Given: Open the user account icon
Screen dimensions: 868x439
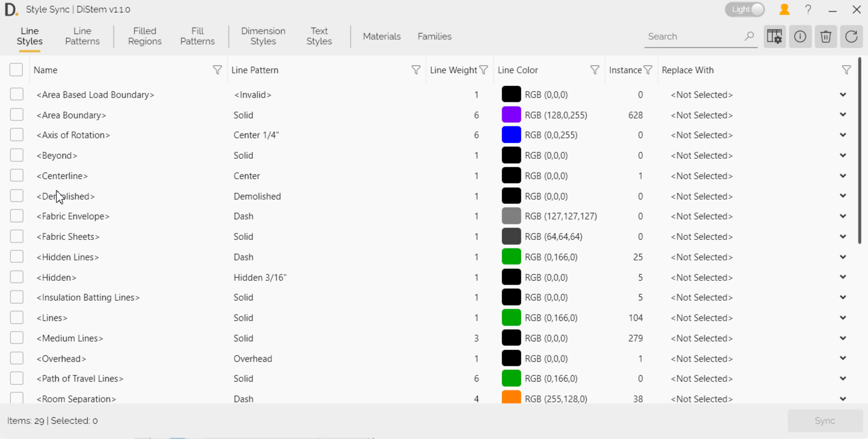Looking at the screenshot, I should 784,10.
